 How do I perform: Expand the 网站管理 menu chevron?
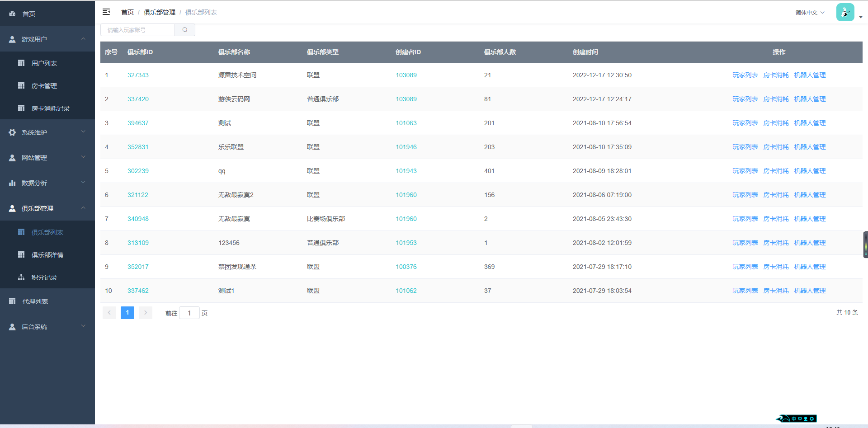[x=83, y=157]
